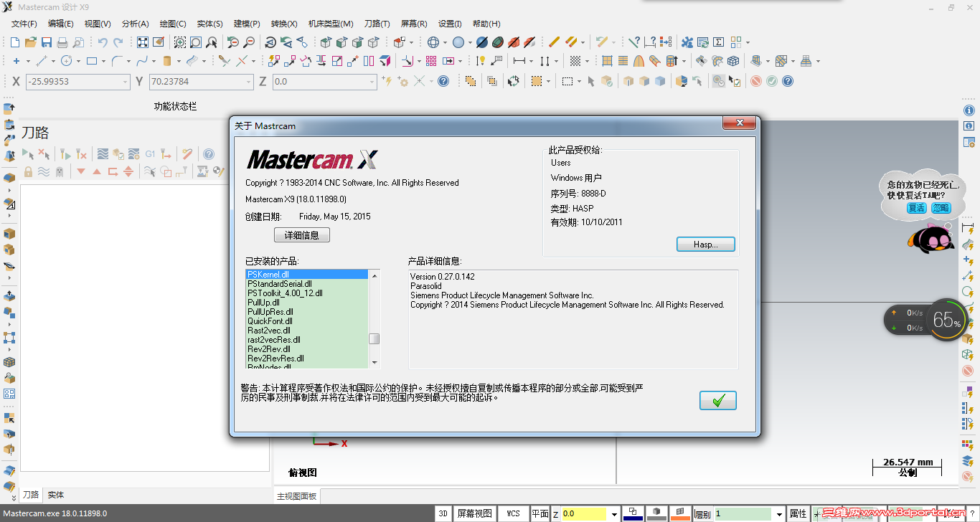Click the red cancel circle icon in toolbar

point(756,81)
